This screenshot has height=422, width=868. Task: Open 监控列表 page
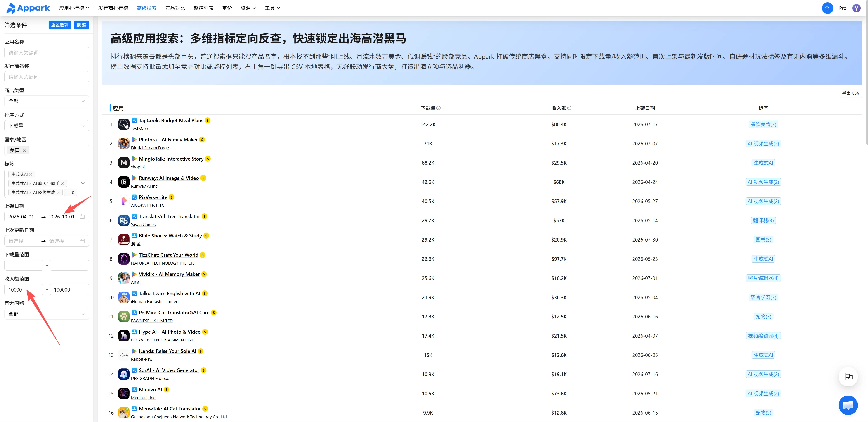click(203, 8)
